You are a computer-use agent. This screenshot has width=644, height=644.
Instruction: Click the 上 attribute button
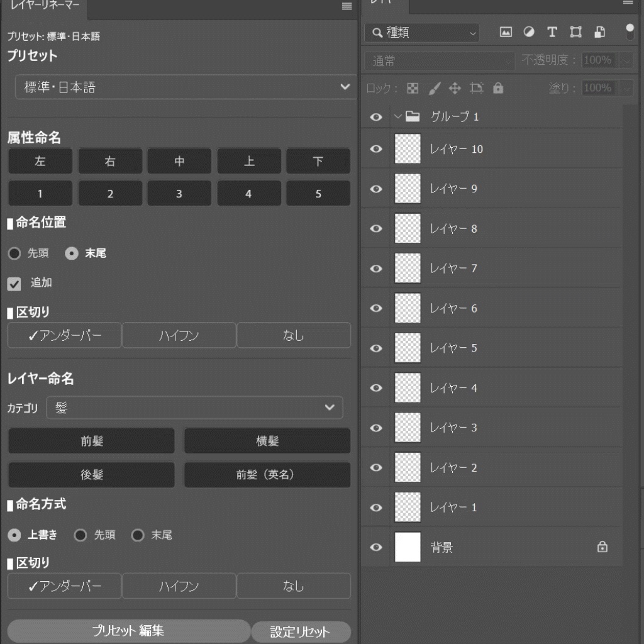(x=249, y=161)
